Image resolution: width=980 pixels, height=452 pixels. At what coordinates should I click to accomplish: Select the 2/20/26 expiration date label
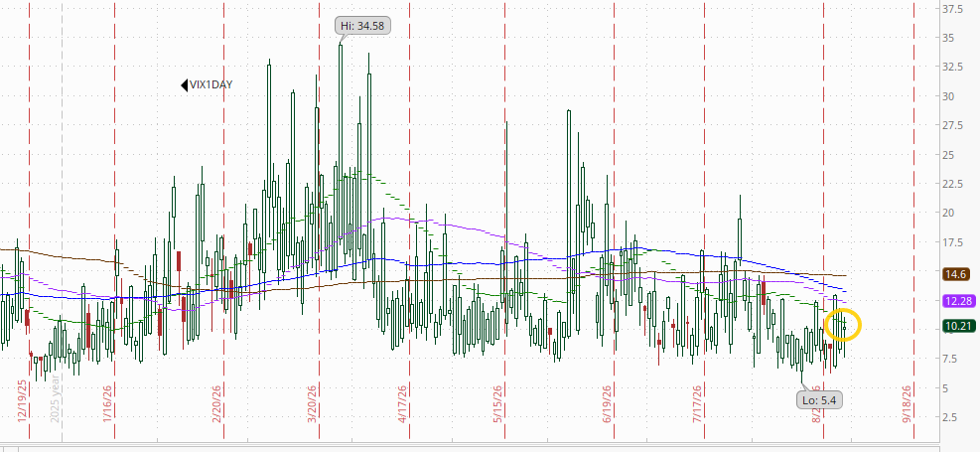(216, 402)
